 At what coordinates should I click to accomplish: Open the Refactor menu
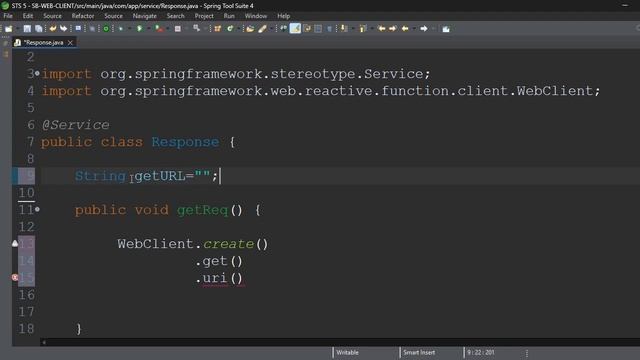pos(83,16)
